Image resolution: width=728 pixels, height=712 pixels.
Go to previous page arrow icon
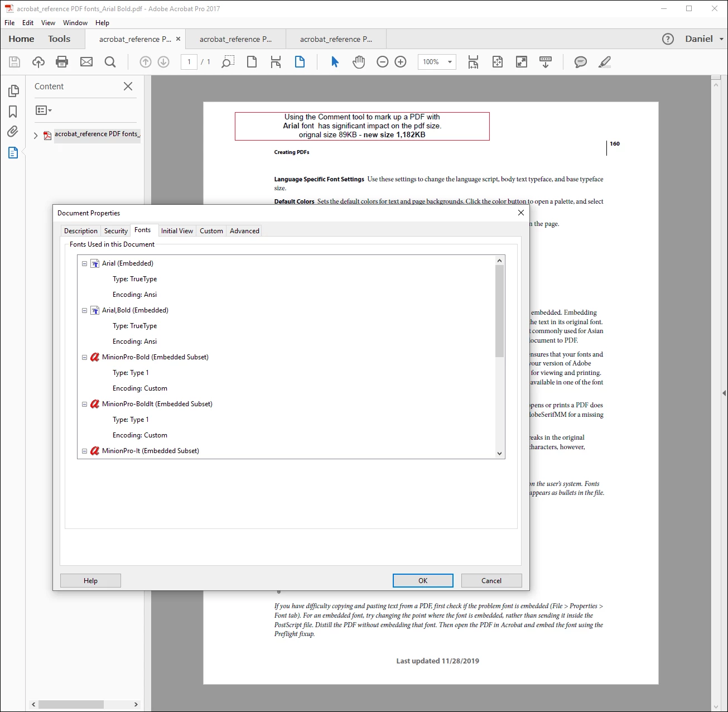click(x=146, y=62)
